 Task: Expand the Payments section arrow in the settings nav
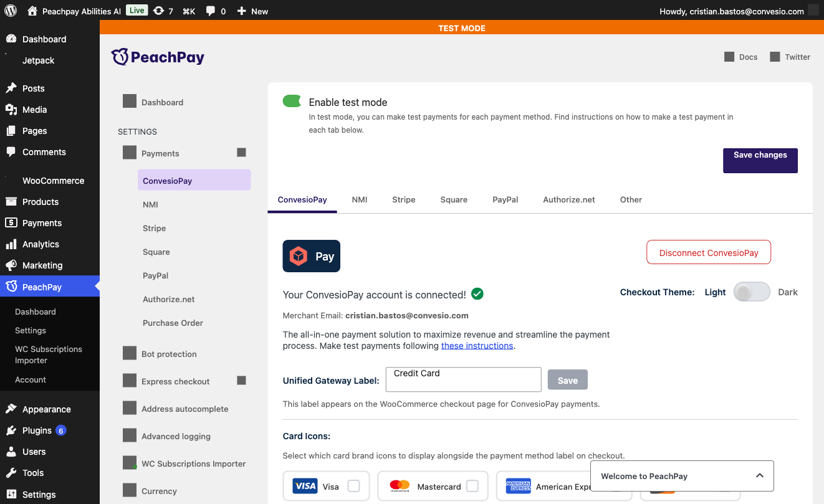point(241,153)
